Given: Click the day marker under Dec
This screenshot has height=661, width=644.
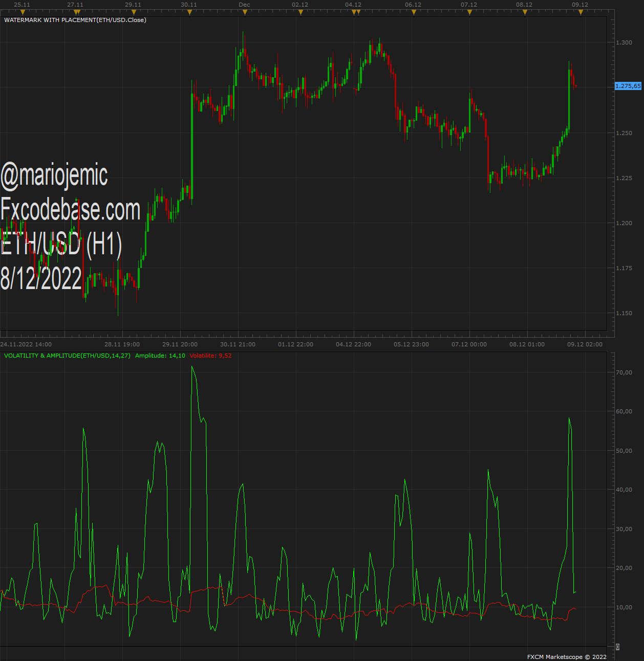Looking at the screenshot, I should 245,12.
